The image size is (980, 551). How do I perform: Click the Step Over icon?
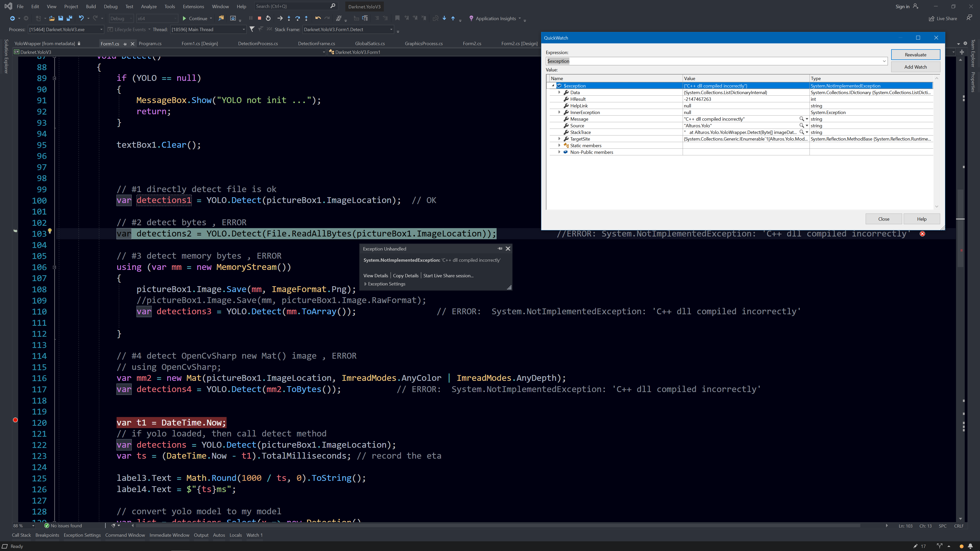(298, 18)
